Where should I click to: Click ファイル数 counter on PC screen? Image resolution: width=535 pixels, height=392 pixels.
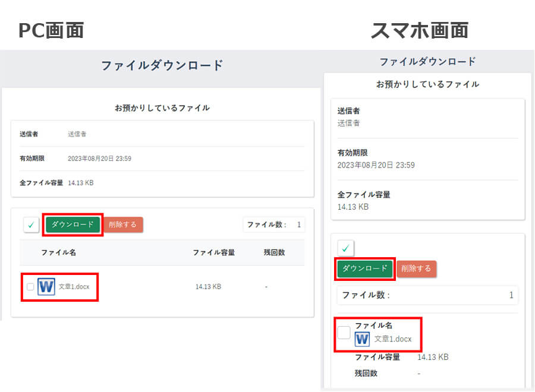[274, 225]
